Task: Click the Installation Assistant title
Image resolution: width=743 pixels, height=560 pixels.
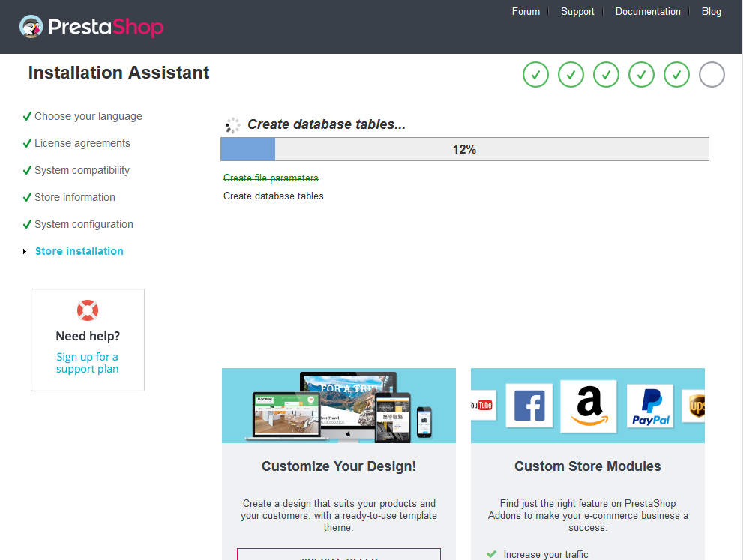Action: pyautogui.click(x=119, y=73)
